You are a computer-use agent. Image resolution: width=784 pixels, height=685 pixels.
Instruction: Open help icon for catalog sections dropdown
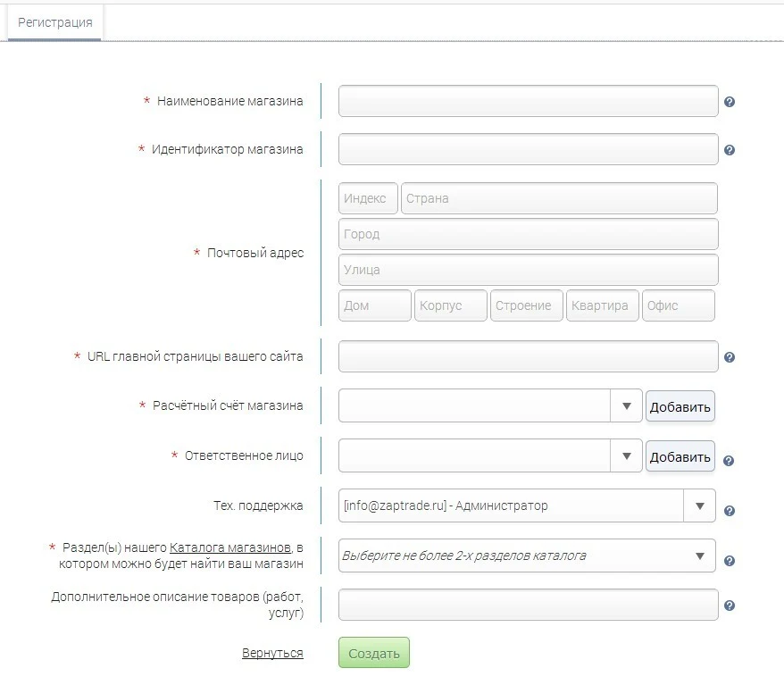coord(729,561)
